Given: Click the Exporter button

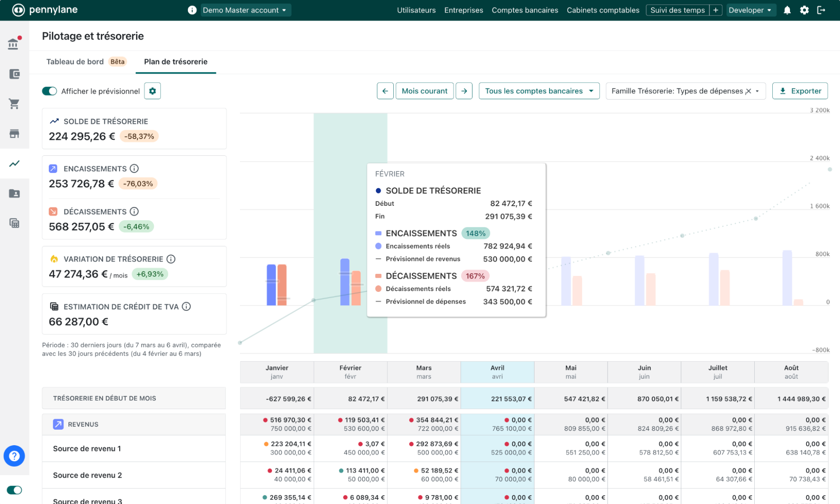Looking at the screenshot, I should [x=800, y=91].
